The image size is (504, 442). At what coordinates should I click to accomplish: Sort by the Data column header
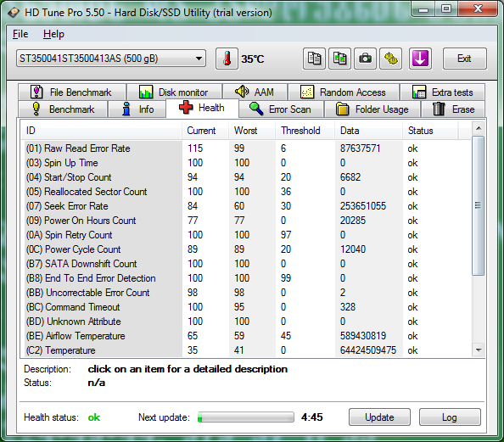click(x=368, y=131)
